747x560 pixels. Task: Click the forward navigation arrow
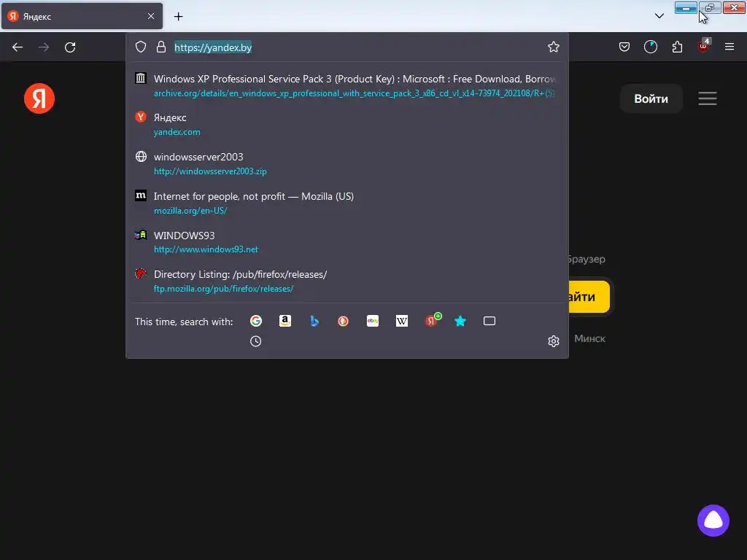click(x=44, y=47)
